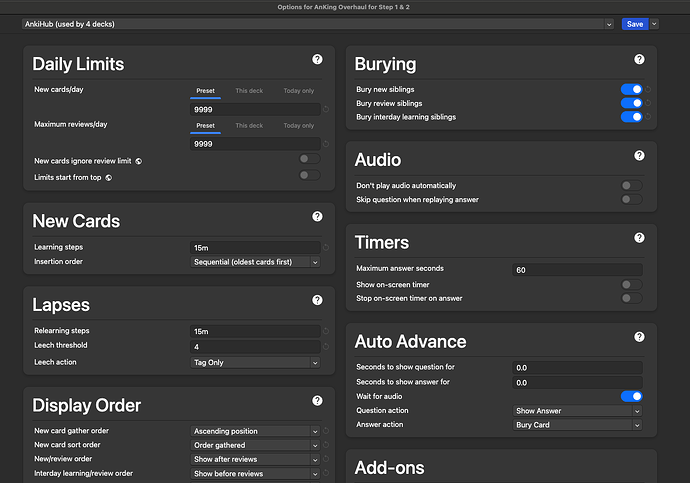Enable Limits start from top switch
This screenshot has height=483, width=690.
click(x=310, y=175)
